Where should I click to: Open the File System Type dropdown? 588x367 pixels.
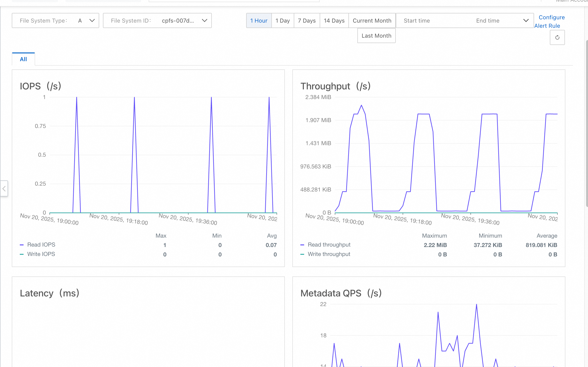click(x=55, y=21)
